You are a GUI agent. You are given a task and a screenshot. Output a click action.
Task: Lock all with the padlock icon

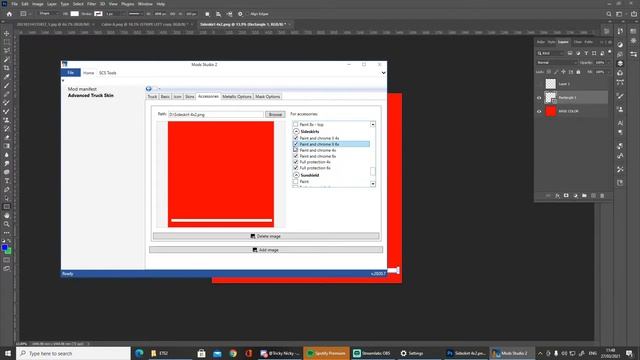(578, 72)
